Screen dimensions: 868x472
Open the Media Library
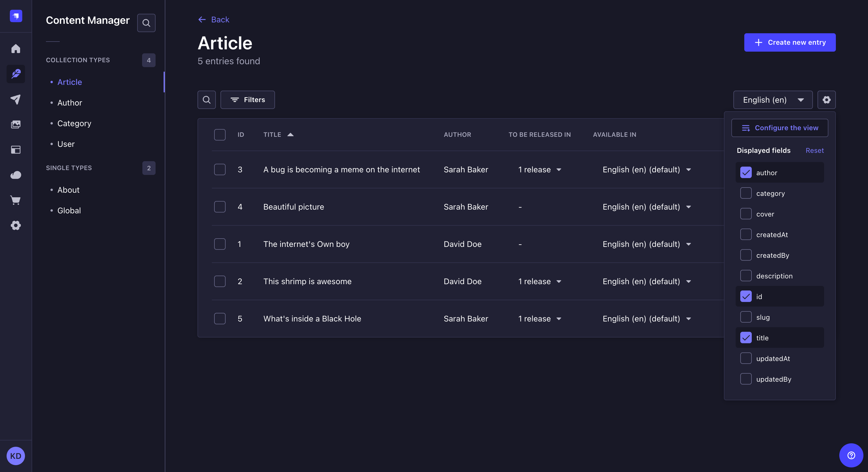15,124
